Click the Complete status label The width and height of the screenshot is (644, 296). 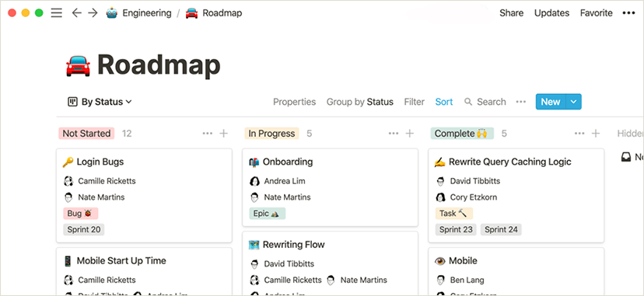pyautogui.click(x=462, y=134)
